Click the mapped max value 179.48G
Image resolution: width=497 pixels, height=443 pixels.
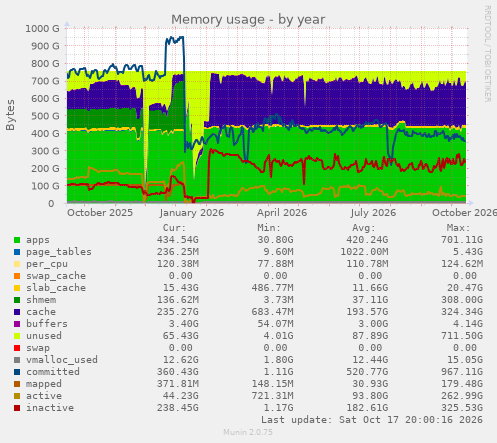[462, 384]
